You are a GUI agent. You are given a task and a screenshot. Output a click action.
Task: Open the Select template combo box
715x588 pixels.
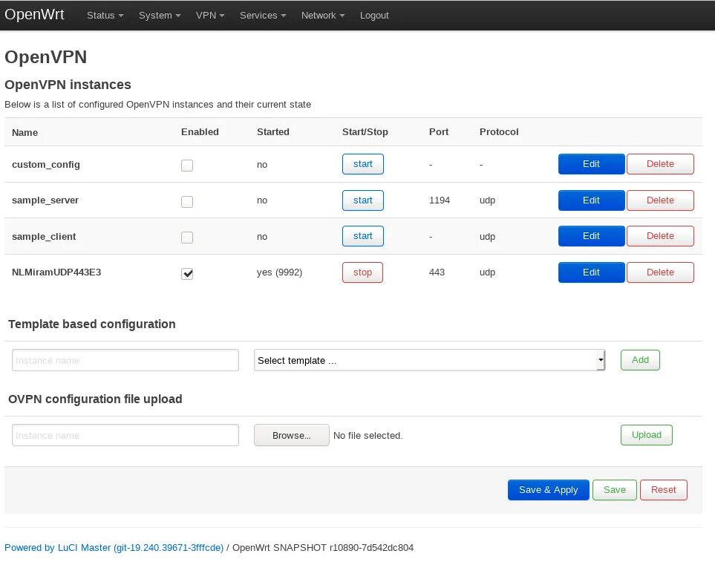click(x=429, y=359)
